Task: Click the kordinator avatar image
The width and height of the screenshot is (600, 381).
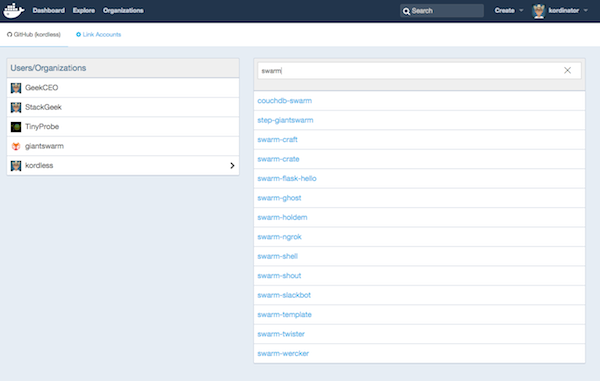Action: pos(538,11)
